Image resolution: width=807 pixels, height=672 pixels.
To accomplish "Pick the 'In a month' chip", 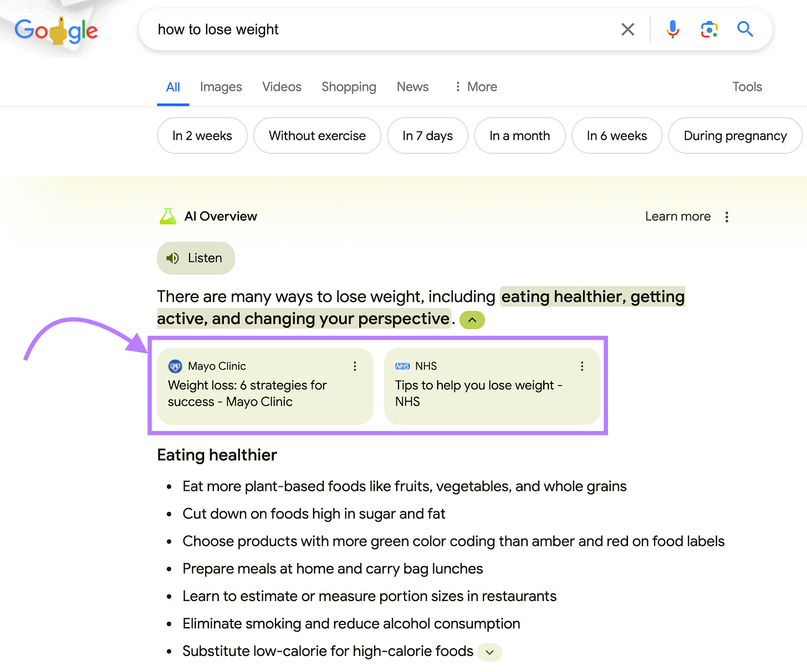I will 519,136.
